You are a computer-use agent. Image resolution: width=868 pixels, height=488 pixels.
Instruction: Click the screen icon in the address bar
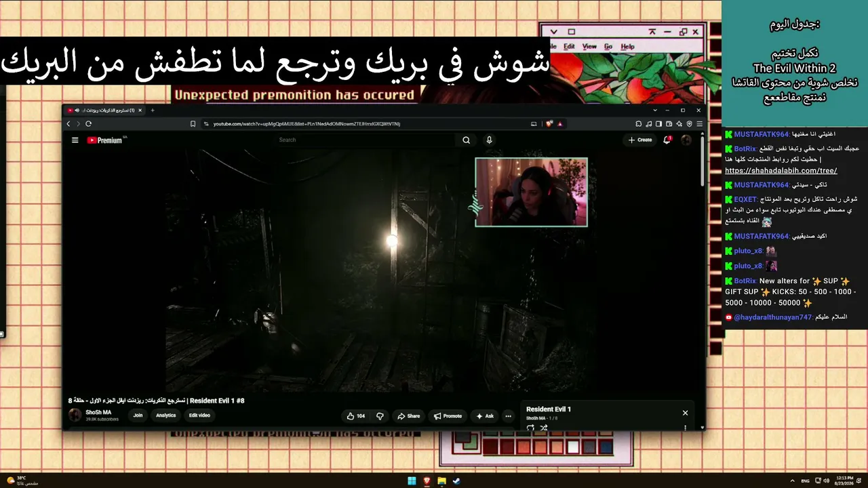point(534,124)
